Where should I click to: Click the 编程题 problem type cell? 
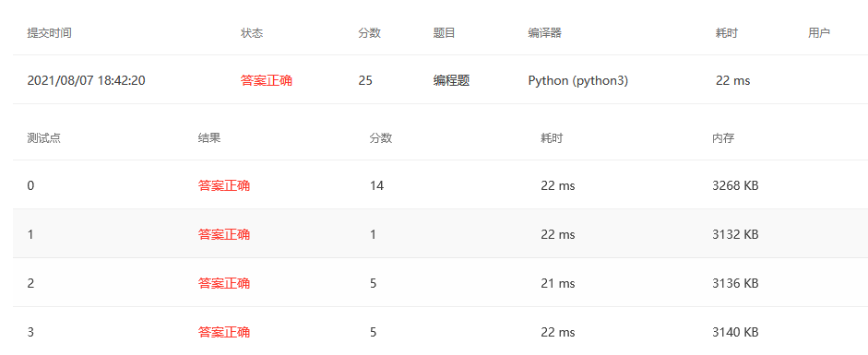(x=452, y=81)
